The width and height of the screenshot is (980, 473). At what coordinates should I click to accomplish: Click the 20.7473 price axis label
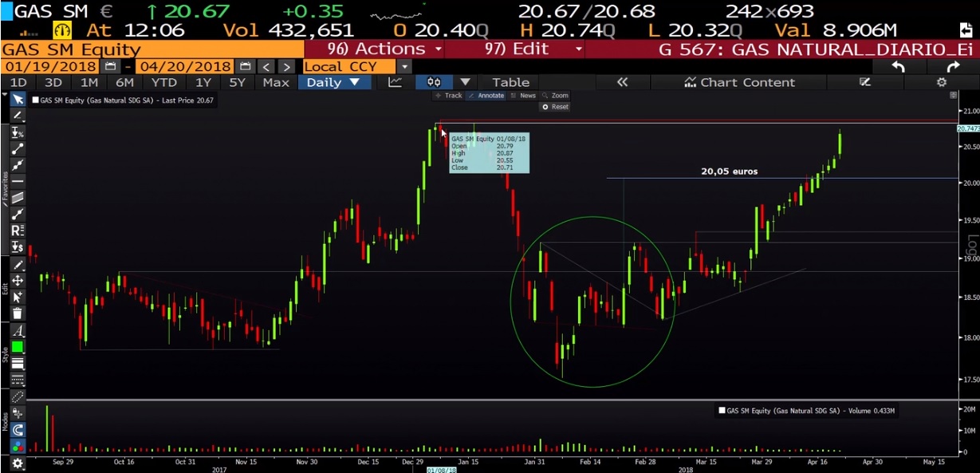[967, 128]
